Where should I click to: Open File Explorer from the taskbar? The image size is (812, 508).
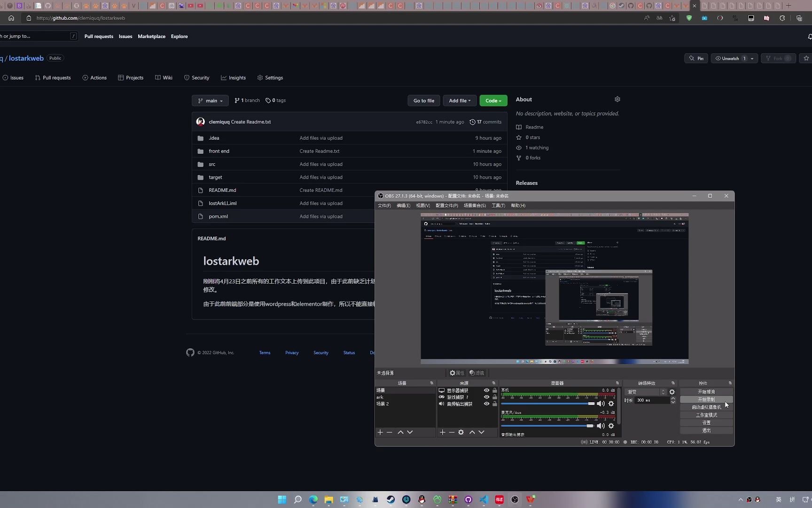click(x=328, y=500)
